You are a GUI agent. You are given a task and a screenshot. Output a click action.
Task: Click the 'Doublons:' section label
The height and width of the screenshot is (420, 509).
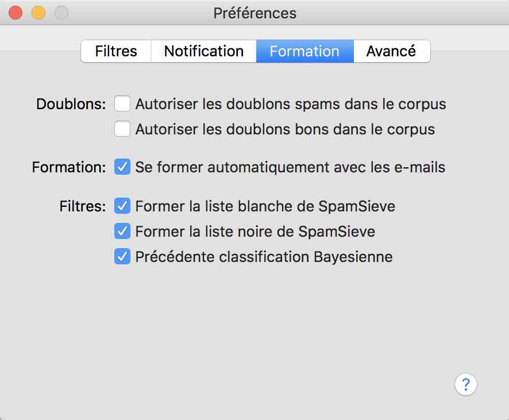click(71, 104)
